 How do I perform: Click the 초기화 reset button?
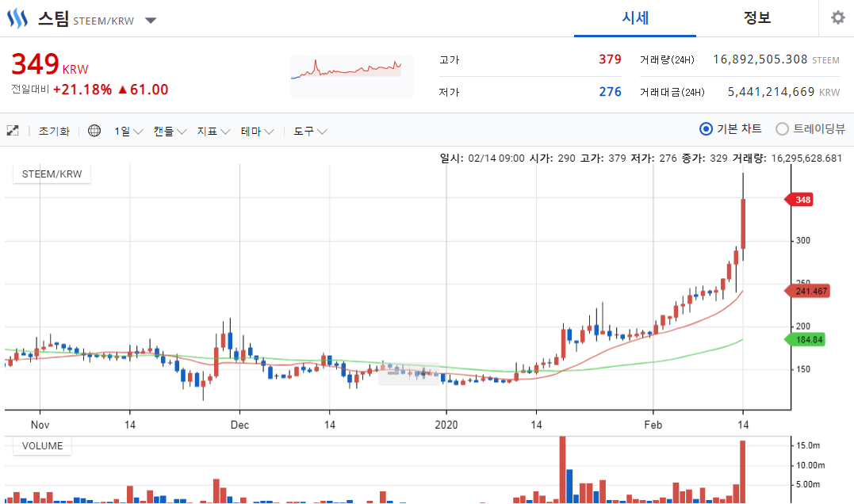coord(54,132)
